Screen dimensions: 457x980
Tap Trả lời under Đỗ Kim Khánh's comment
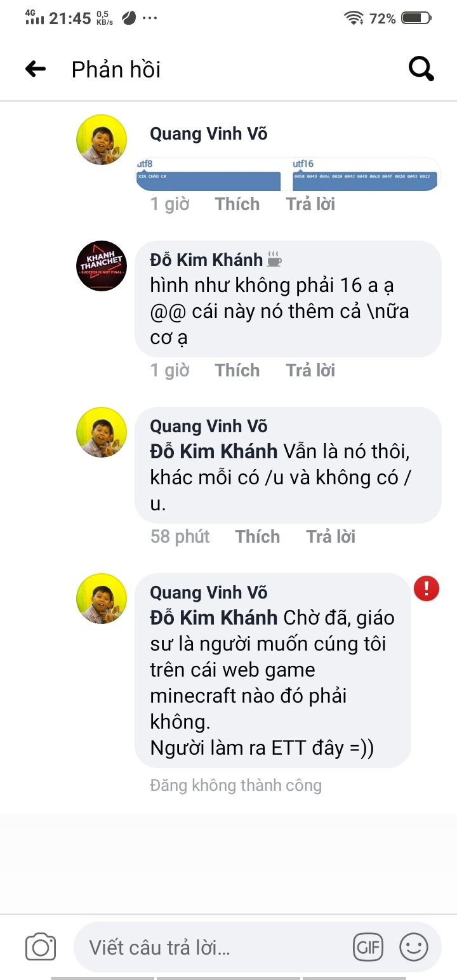[310, 371]
